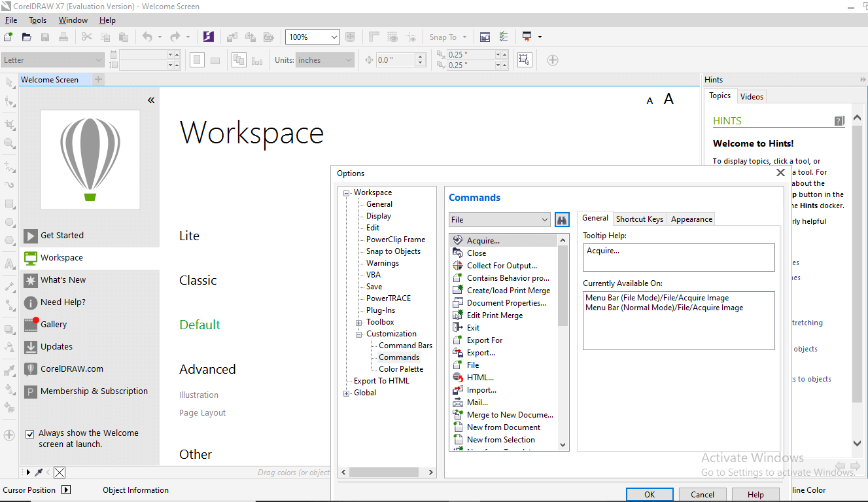This screenshot has height=502, width=868.
Task: Click the binoculars search icon in Commands
Action: pyautogui.click(x=562, y=220)
